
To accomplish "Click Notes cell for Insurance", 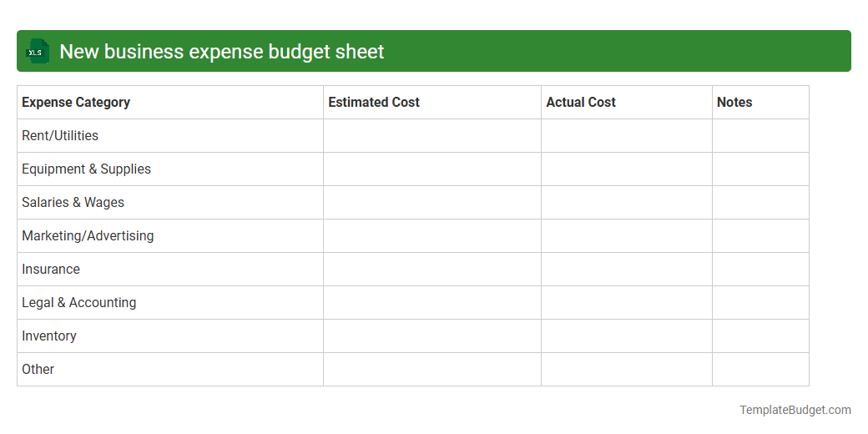I will [x=760, y=269].
